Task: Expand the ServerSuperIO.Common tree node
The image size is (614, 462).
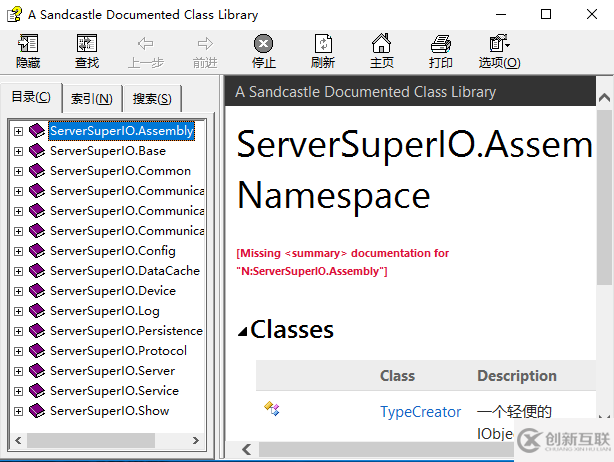Action: pyautogui.click(x=18, y=171)
